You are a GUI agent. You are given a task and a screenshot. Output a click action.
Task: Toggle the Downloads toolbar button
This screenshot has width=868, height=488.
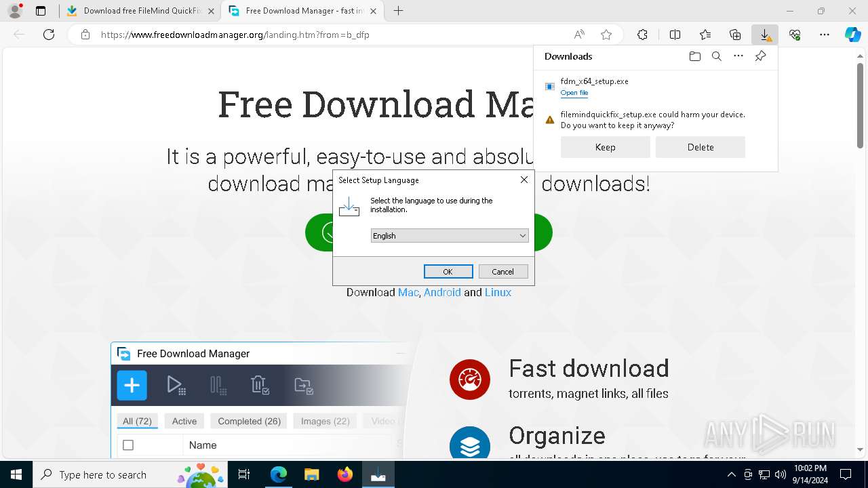[765, 35]
